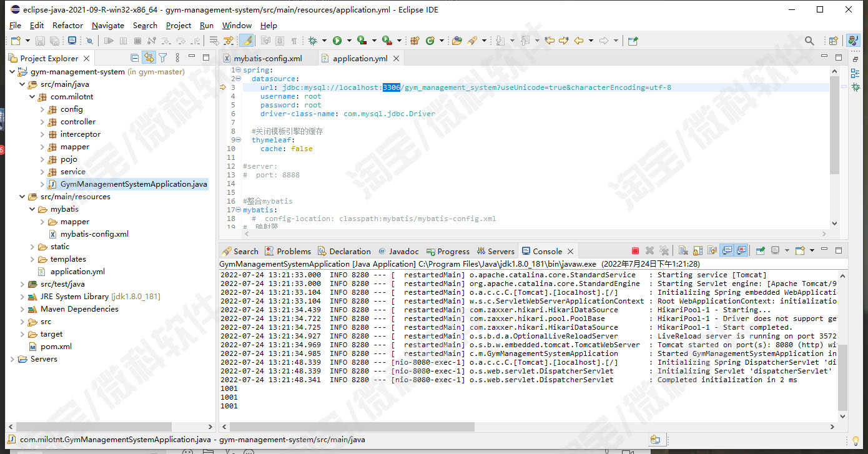Image resolution: width=868 pixels, height=454 pixels.
Task: Select mybatis-config.xml under mybatis folder
Action: [x=94, y=234]
